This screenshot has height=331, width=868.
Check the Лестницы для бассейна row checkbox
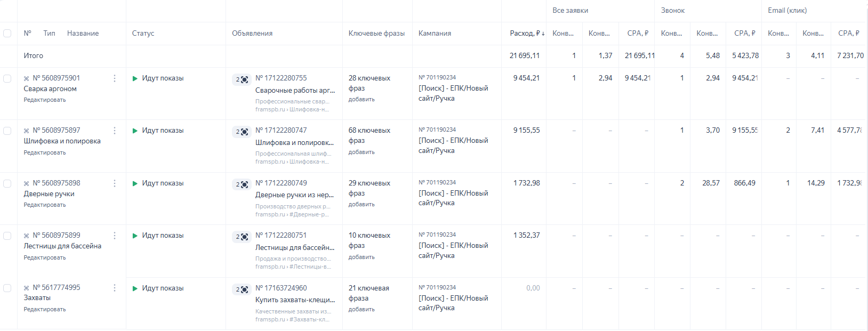click(7, 236)
